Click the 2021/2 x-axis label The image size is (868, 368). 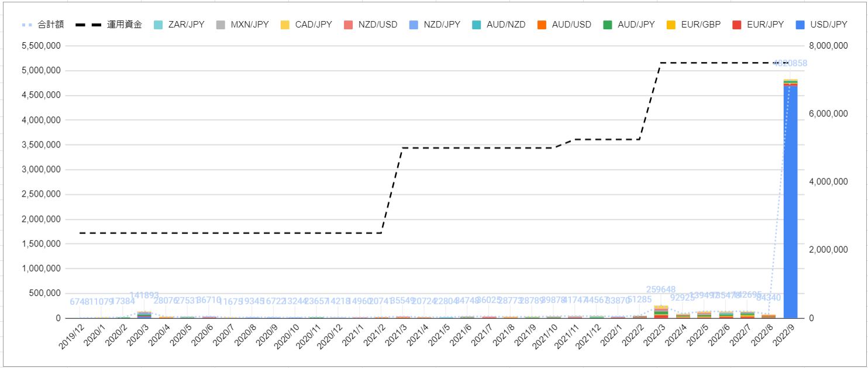click(x=374, y=336)
